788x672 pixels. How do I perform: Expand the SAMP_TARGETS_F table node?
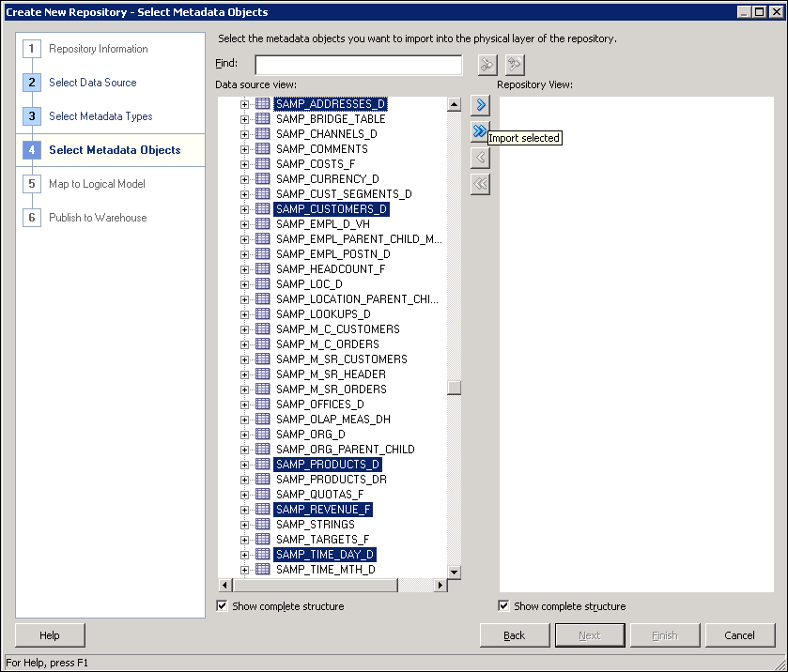tap(244, 540)
